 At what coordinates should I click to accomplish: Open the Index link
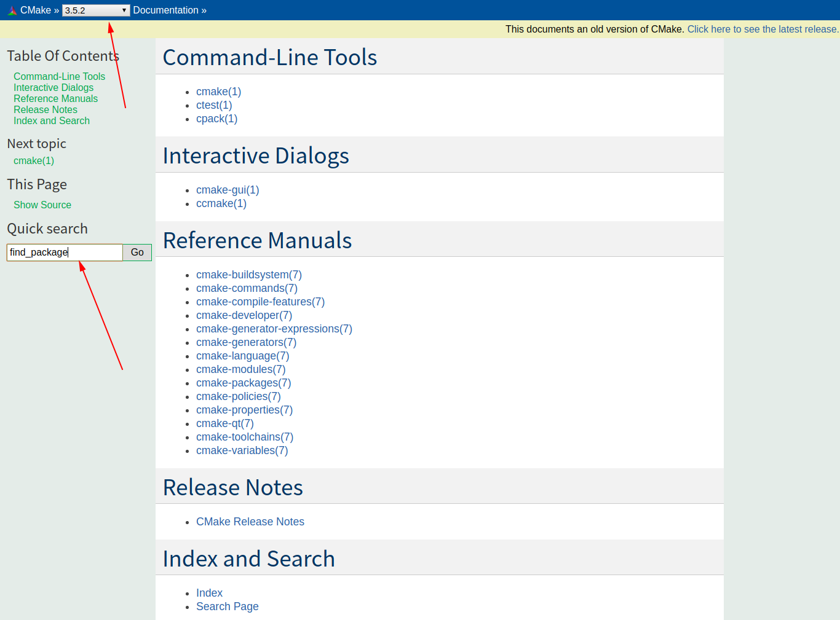pos(210,593)
